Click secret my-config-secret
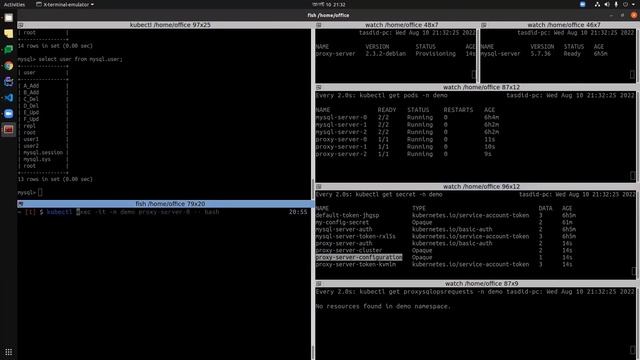 point(342,222)
